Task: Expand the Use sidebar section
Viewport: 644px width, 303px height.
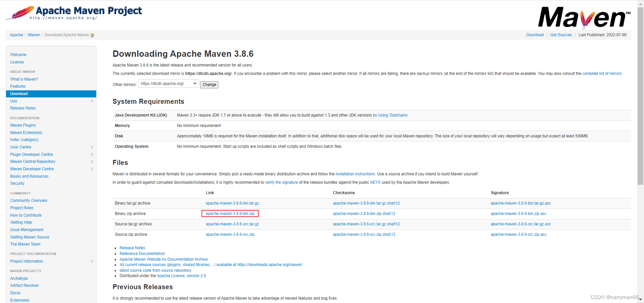Action: point(92,101)
